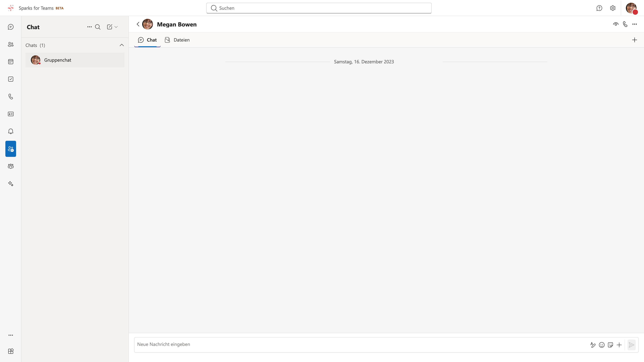The image size is (644, 362).
Task: Open the more apps ellipsis in left rail
Action: click(11, 335)
